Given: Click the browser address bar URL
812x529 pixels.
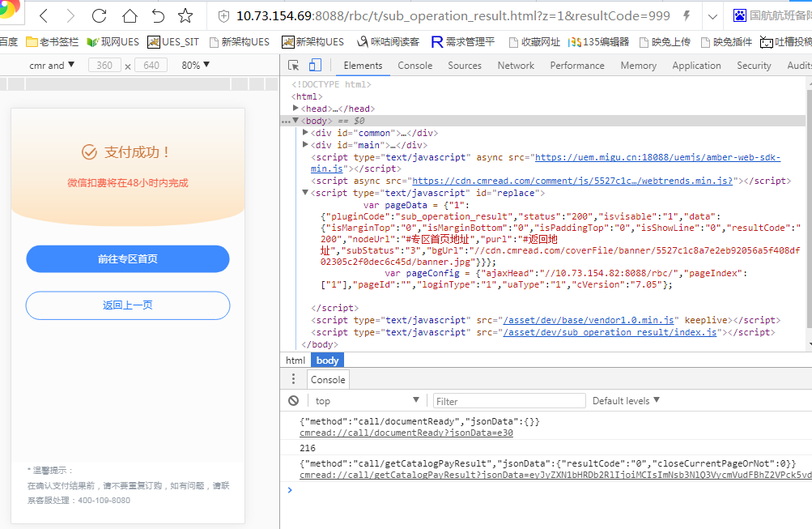Looking at the screenshot, I should (453, 16).
